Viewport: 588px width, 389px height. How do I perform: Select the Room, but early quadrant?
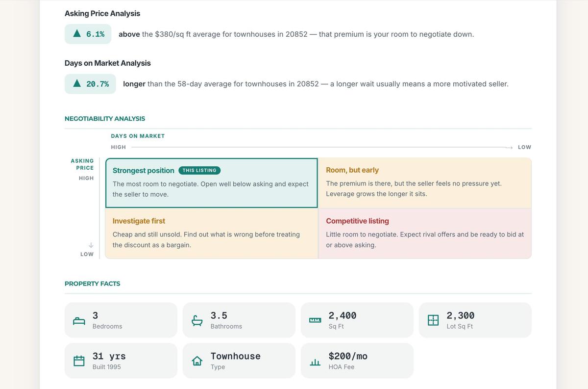425,183
